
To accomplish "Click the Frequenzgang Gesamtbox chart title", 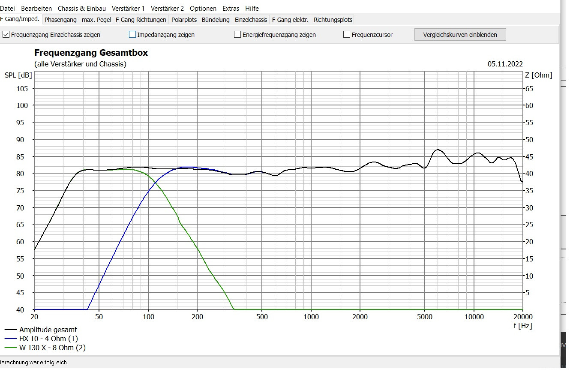I will 91,53.
